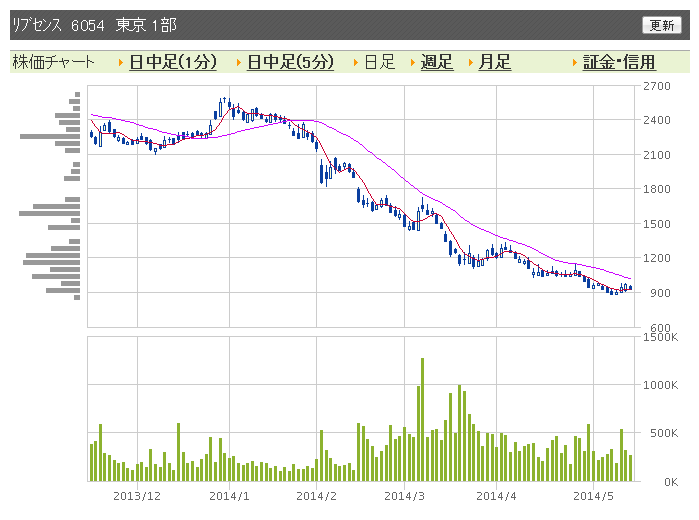Click the 1500 price axis label
699x520 pixels.
click(x=657, y=224)
